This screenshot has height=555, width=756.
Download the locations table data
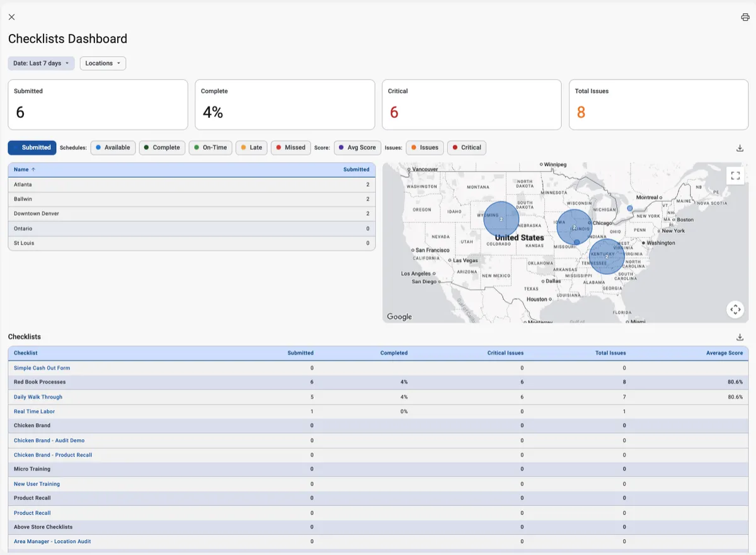click(740, 148)
